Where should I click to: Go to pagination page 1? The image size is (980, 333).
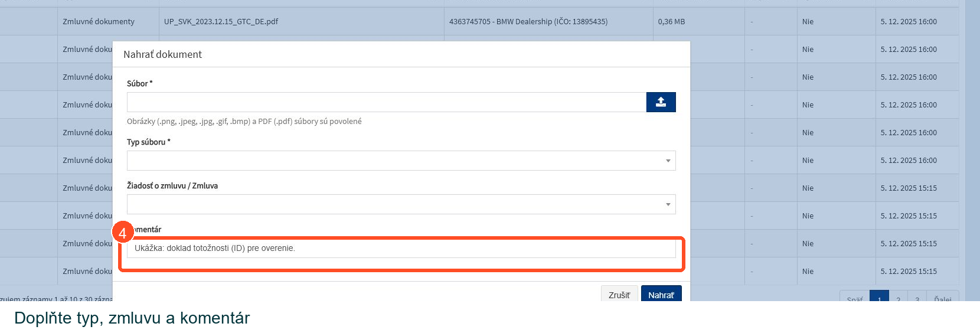pos(879,296)
